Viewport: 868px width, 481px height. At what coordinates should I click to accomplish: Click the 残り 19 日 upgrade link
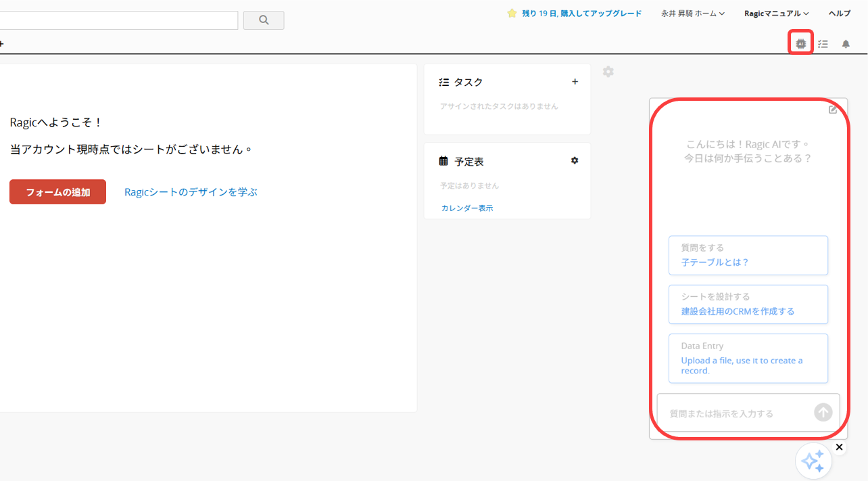point(582,14)
